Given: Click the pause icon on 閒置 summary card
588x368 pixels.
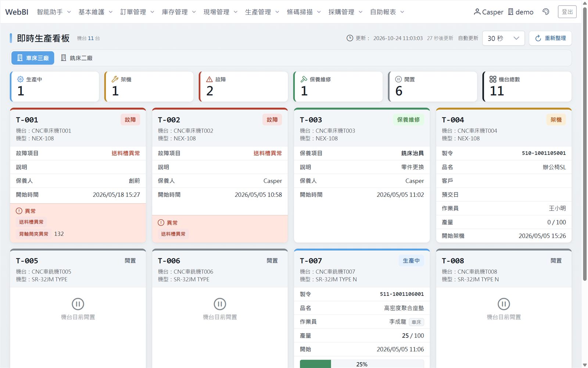Looking at the screenshot, I should click(398, 79).
